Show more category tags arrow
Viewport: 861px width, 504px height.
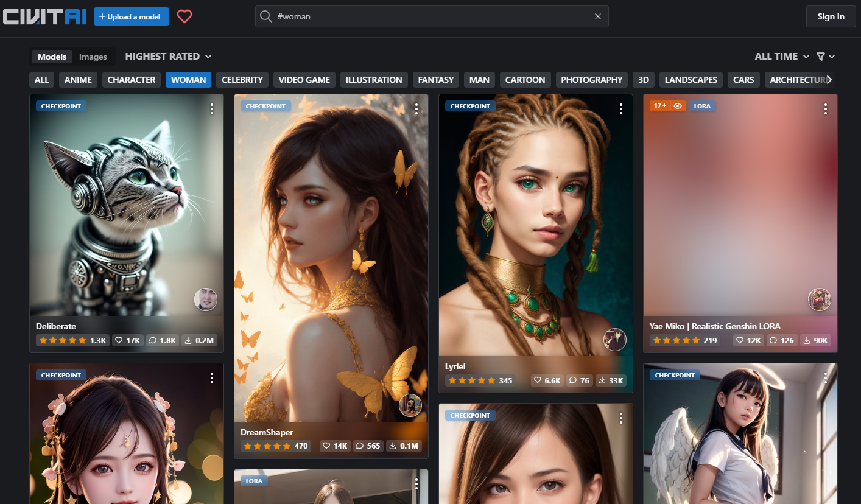[x=829, y=80]
